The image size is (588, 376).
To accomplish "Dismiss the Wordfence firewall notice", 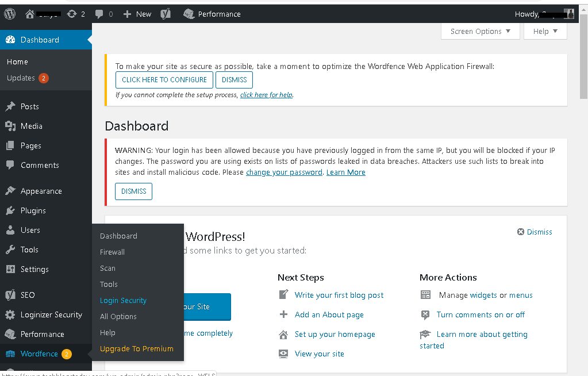I will [234, 80].
